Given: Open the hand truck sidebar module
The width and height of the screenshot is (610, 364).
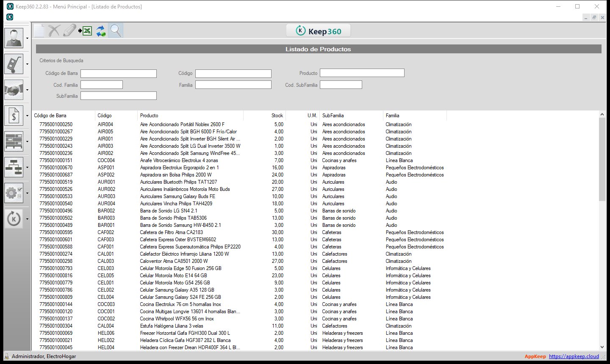Looking at the screenshot, I should point(14,64).
